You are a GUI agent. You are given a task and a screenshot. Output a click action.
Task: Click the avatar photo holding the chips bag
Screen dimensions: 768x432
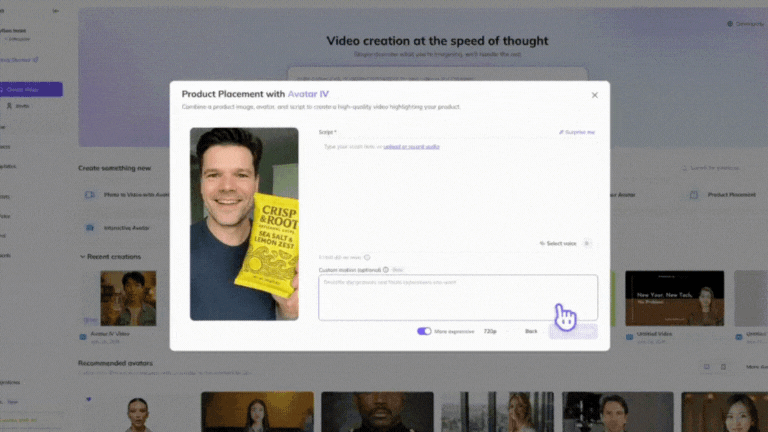[244, 224]
